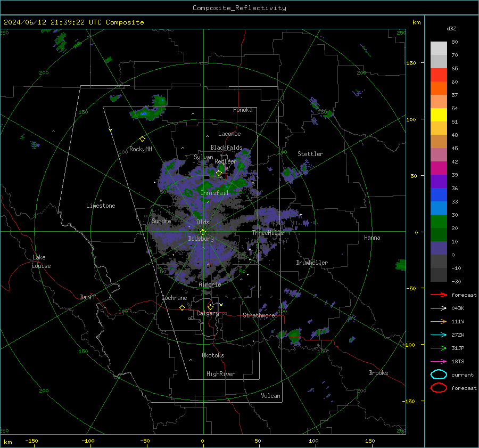The height and width of the screenshot is (448, 479).
Task: Click the Airdrie city label
Action: coord(210,284)
